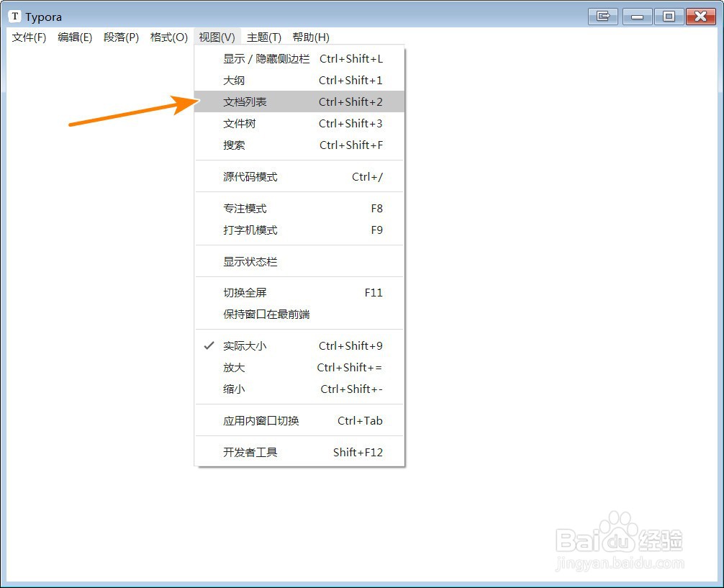Open the 帮助(H) menu
The image size is (724, 588).
coord(311,37)
